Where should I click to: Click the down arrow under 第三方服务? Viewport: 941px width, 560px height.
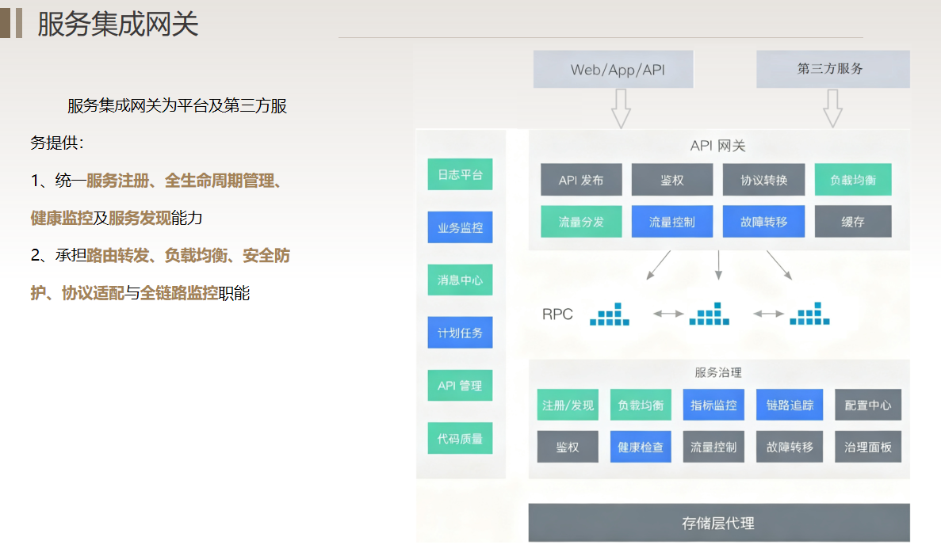click(832, 109)
